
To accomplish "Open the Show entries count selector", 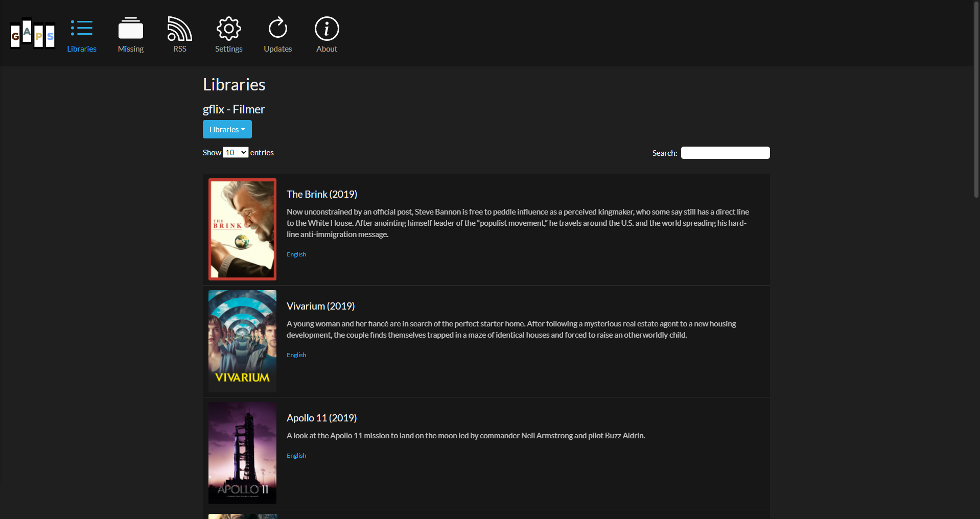I will point(236,153).
